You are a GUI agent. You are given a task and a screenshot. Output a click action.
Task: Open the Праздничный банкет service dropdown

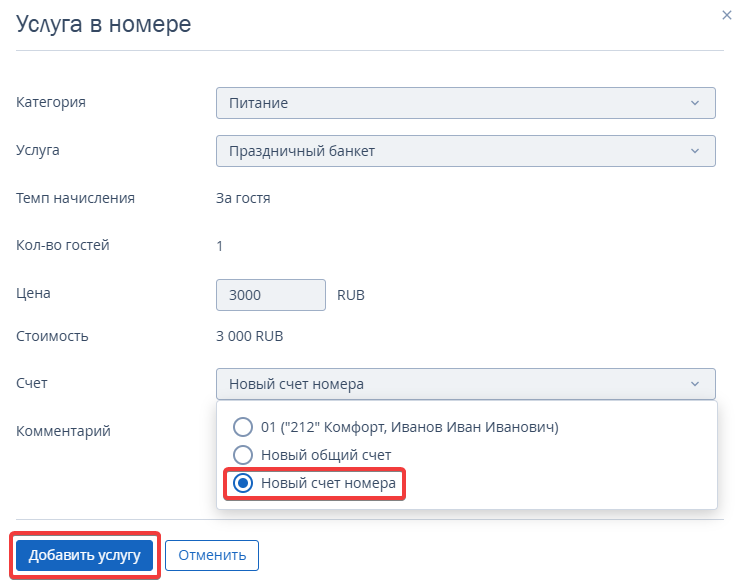tap(466, 151)
